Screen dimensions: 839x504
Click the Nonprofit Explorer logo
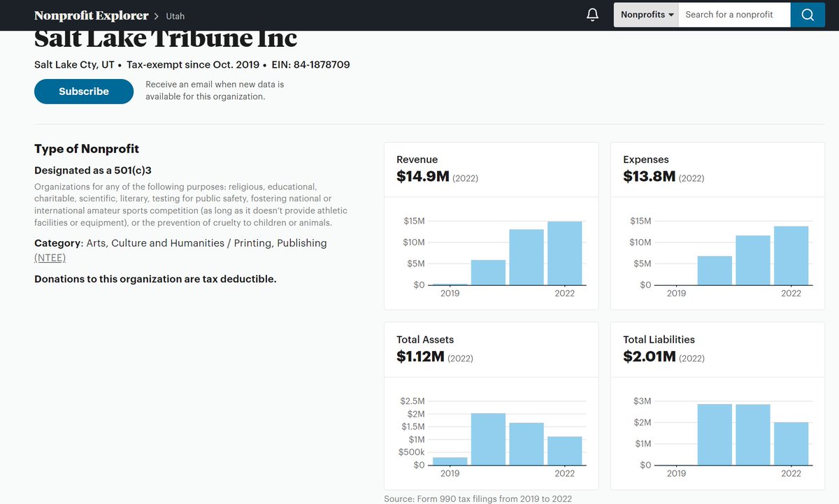(91, 15)
